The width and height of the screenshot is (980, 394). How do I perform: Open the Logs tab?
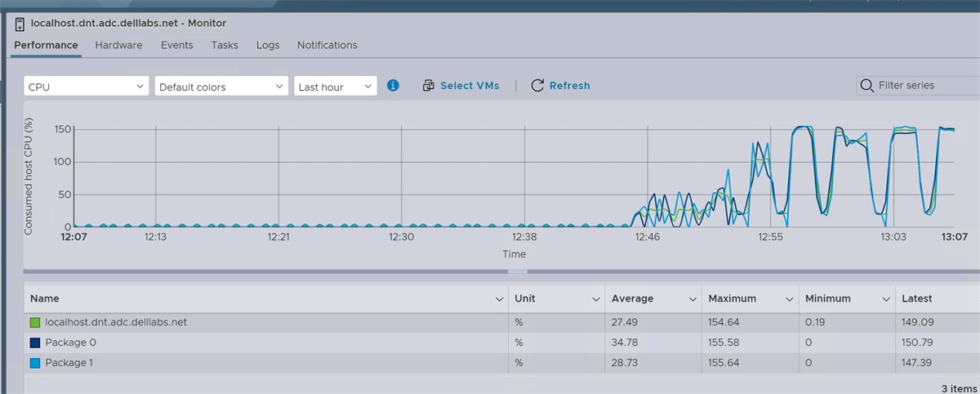coord(268,45)
